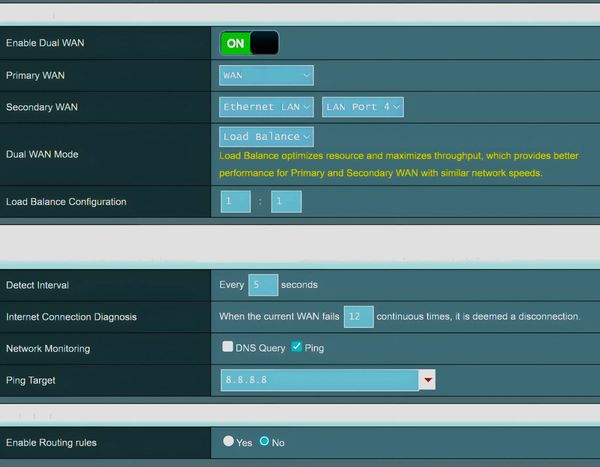This screenshot has height=467, width=600.
Task: Toggle the Enable Dual WAN switch
Action: click(248, 43)
